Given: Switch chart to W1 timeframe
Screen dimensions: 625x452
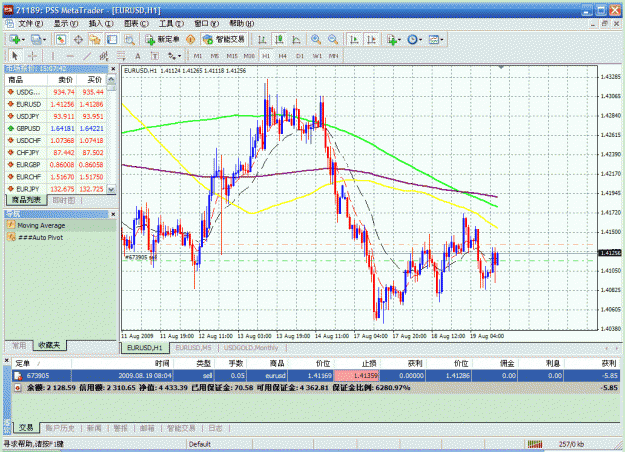Looking at the screenshot, I should [x=317, y=56].
